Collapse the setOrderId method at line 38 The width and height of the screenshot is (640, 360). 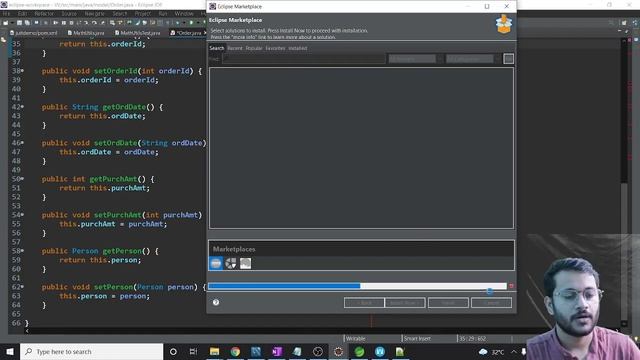[22, 71]
